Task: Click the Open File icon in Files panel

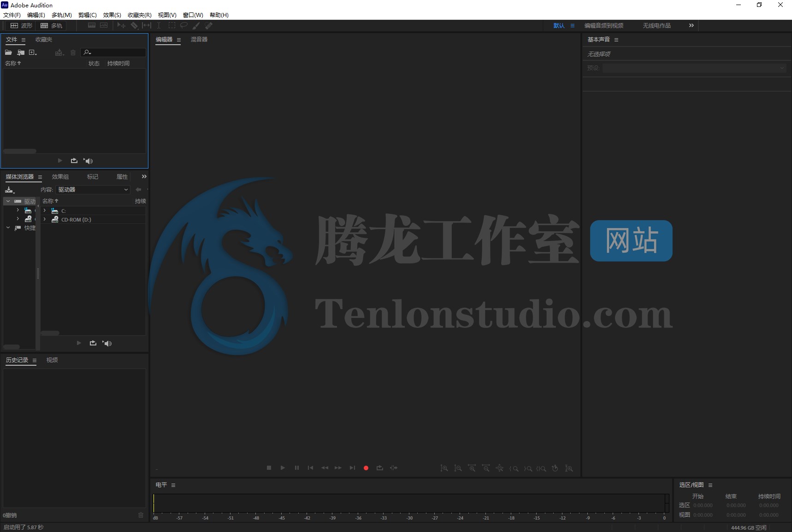Action: (8, 53)
